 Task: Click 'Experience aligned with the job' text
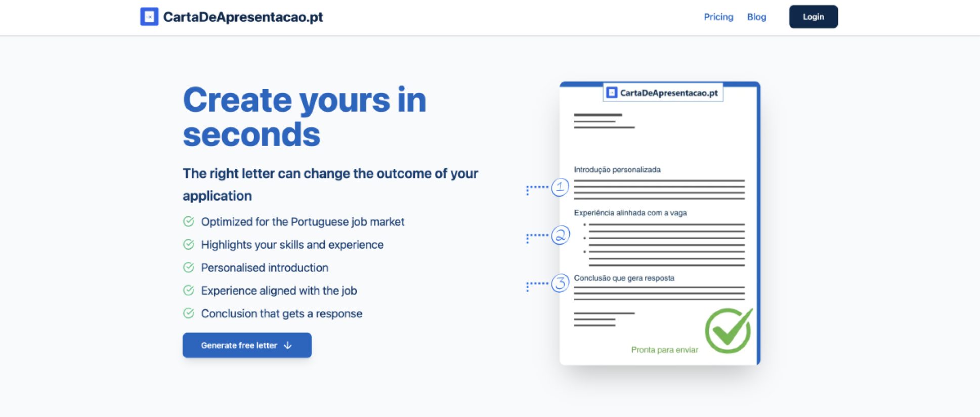point(279,291)
